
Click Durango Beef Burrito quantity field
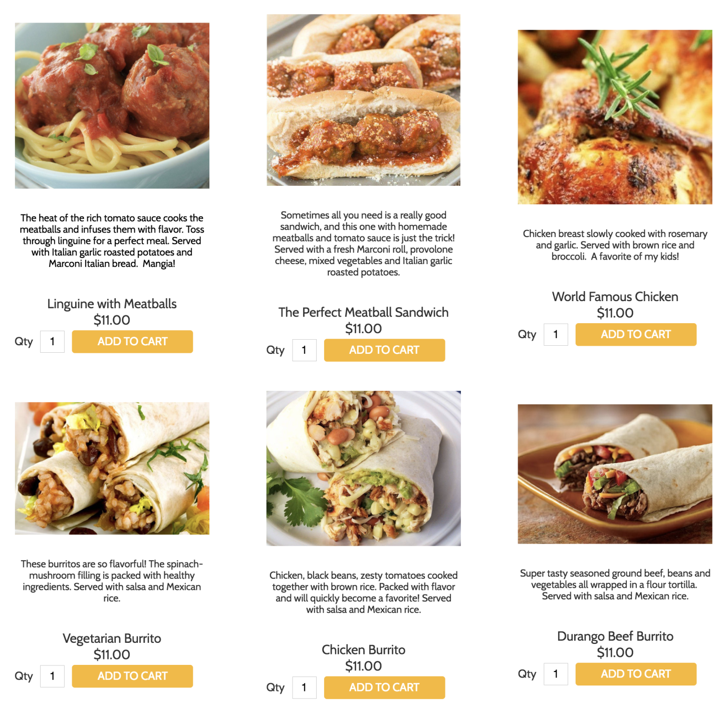556,674
